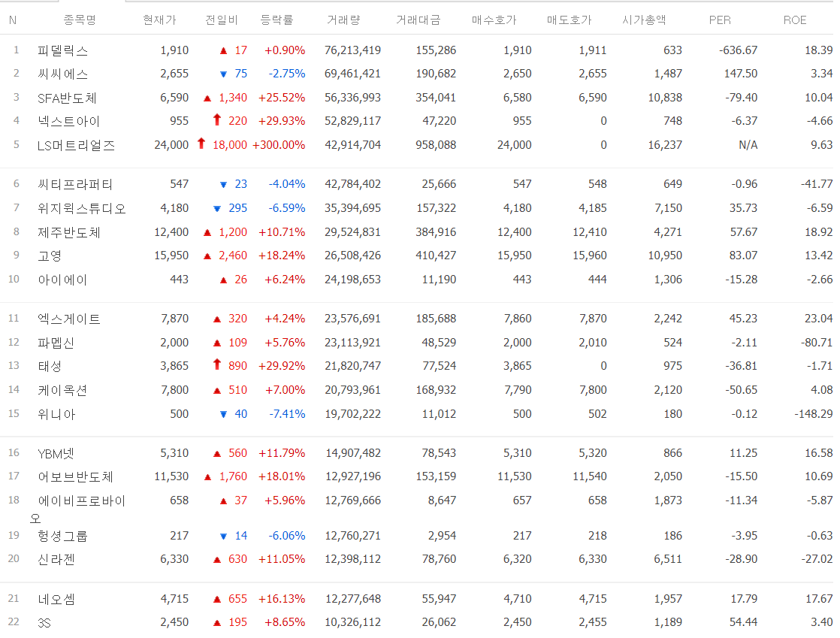Click the 등락률 column header

[276, 20]
